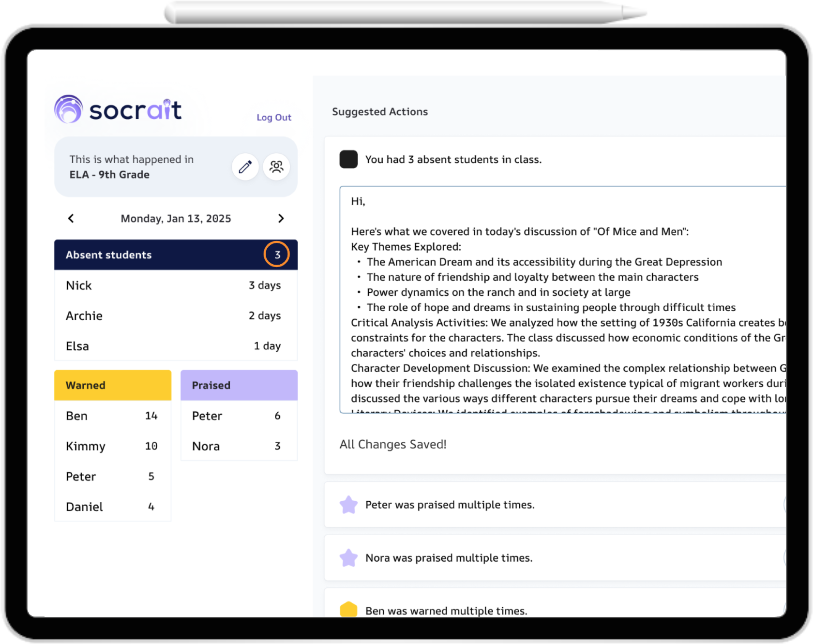Click the Socrait logo

click(118, 109)
